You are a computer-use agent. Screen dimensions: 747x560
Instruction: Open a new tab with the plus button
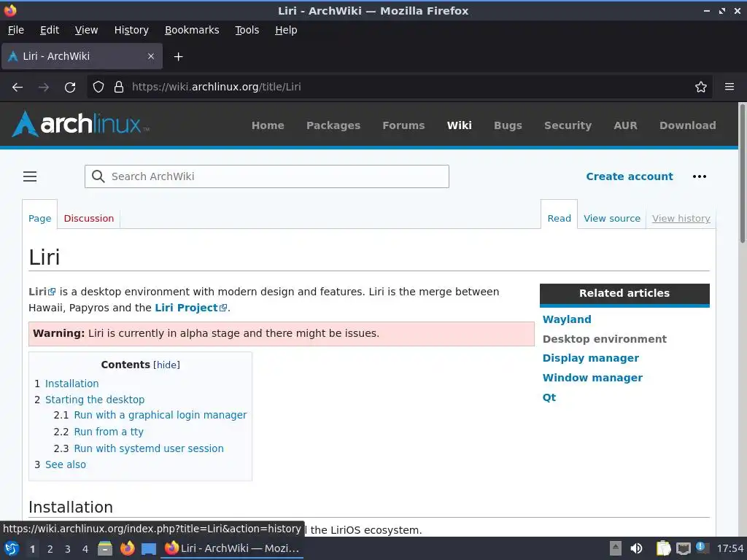[178, 57]
